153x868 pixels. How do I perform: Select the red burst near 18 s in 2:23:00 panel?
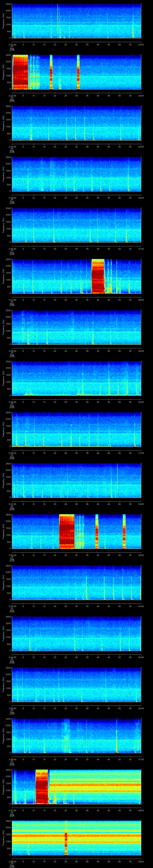[51, 72]
